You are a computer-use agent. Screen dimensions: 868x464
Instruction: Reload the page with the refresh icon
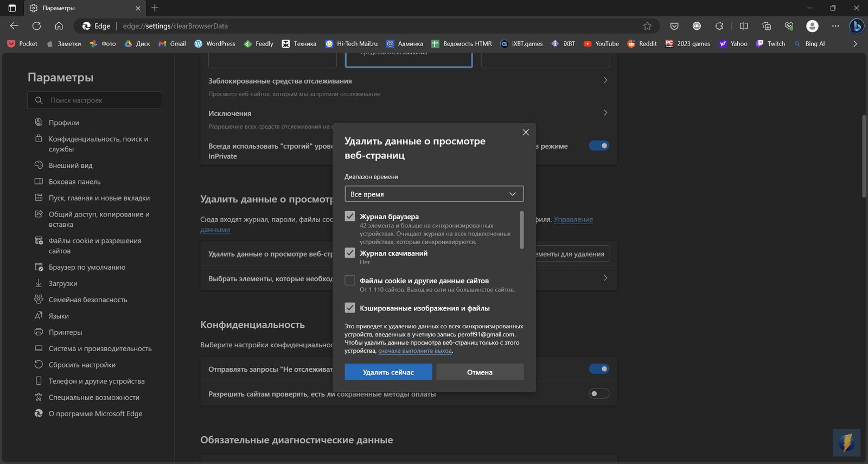(36, 26)
